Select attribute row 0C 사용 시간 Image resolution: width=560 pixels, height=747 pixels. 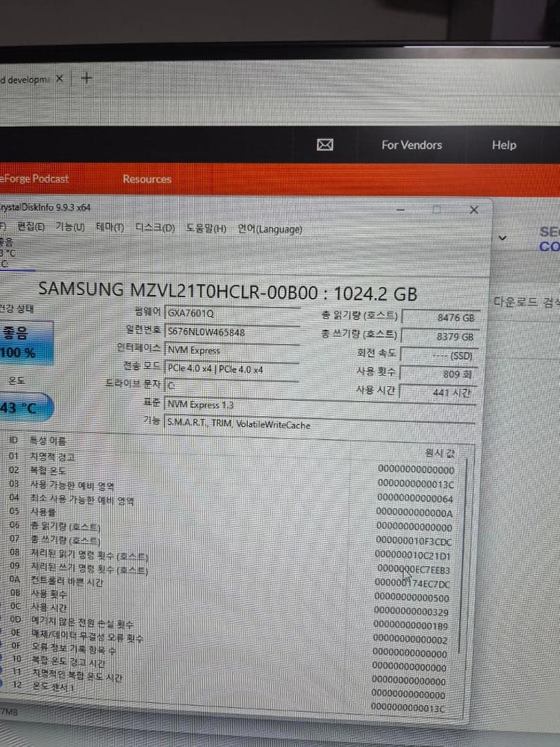(229, 615)
